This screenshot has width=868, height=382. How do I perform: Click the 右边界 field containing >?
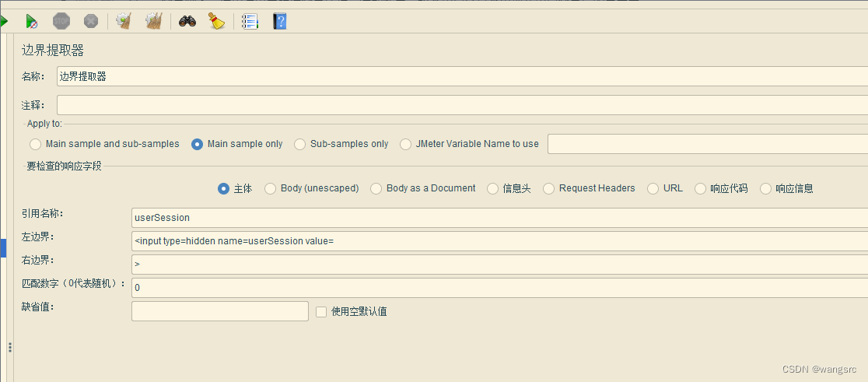(500, 265)
